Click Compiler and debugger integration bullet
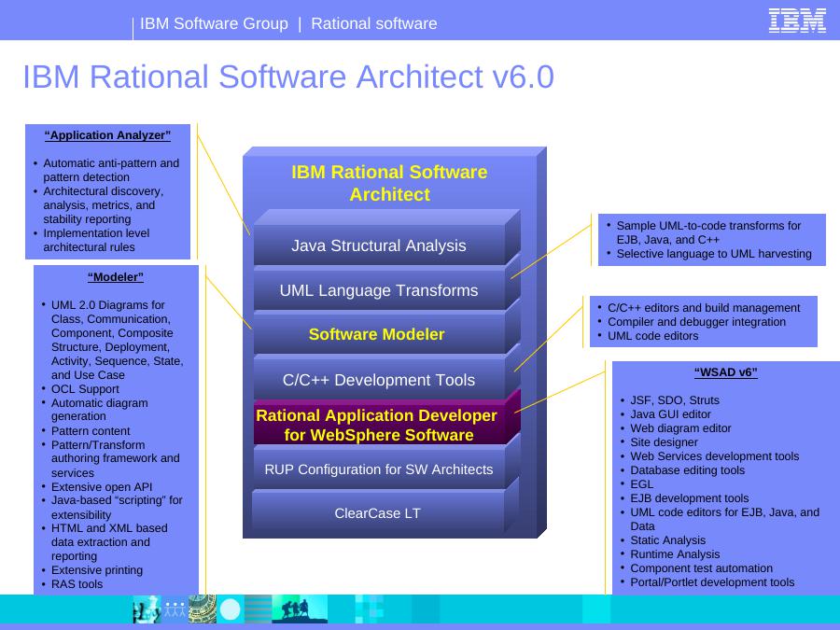The image size is (840, 630). pyautogui.click(x=696, y=321)
